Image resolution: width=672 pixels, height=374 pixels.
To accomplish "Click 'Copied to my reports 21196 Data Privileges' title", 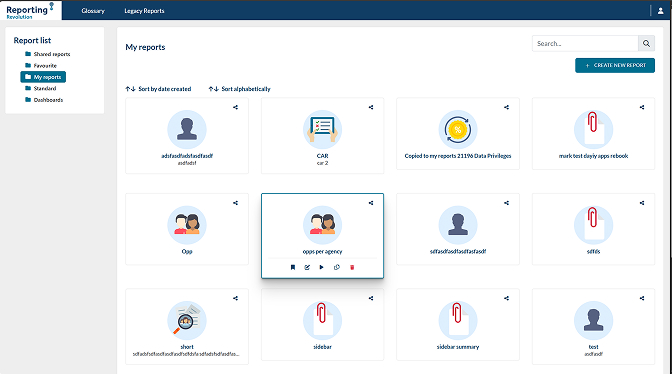I will [x=458, y=156].
